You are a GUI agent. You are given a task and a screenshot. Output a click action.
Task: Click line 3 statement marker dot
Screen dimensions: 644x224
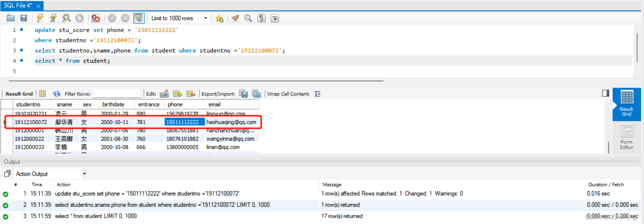click(22, 50)
